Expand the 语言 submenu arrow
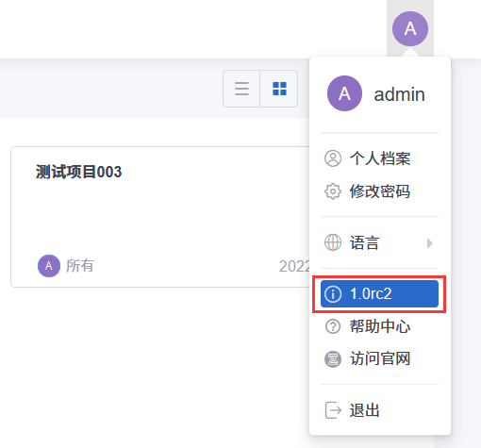This screenshot has width=481, height=448. (x=430, y=243)
